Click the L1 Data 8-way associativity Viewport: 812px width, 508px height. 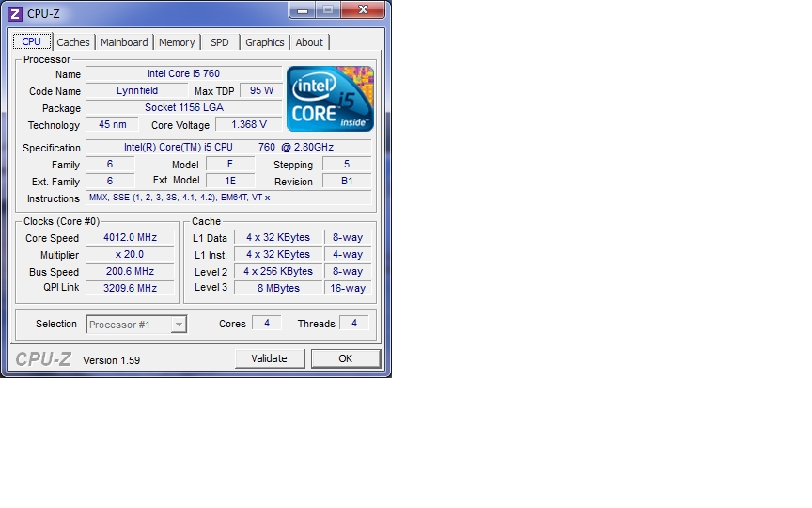[348, 237]
